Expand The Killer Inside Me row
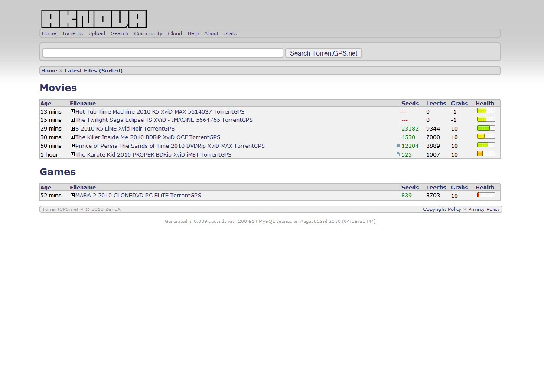The height and width of the screenshot is (392, 544). [x=72, y=137]
